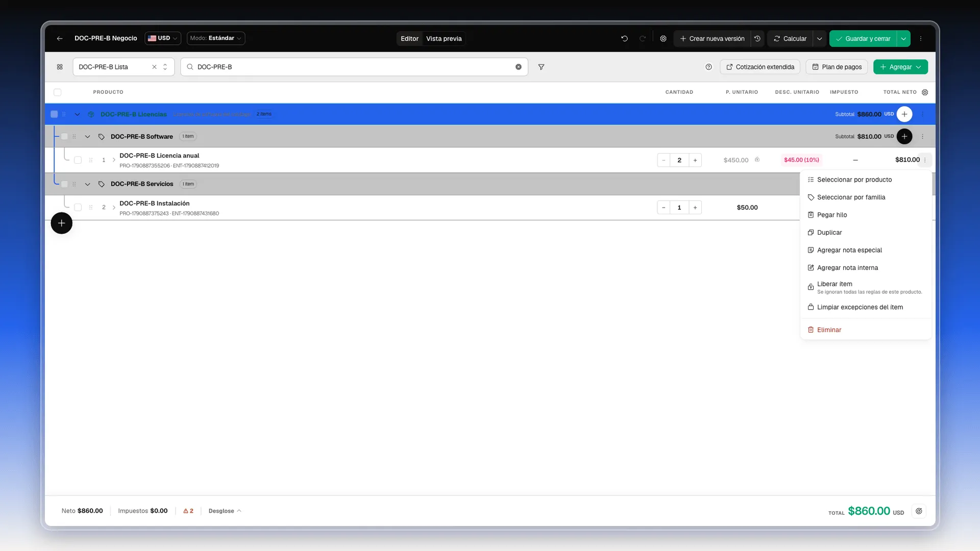Click the help question mark icon

click(x=708, y=67)
